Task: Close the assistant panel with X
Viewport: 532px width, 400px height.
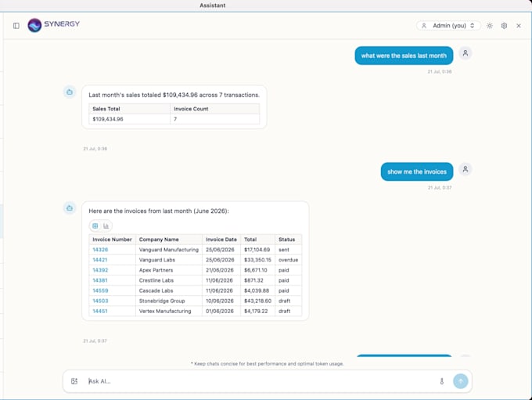Action: (519, 26)
